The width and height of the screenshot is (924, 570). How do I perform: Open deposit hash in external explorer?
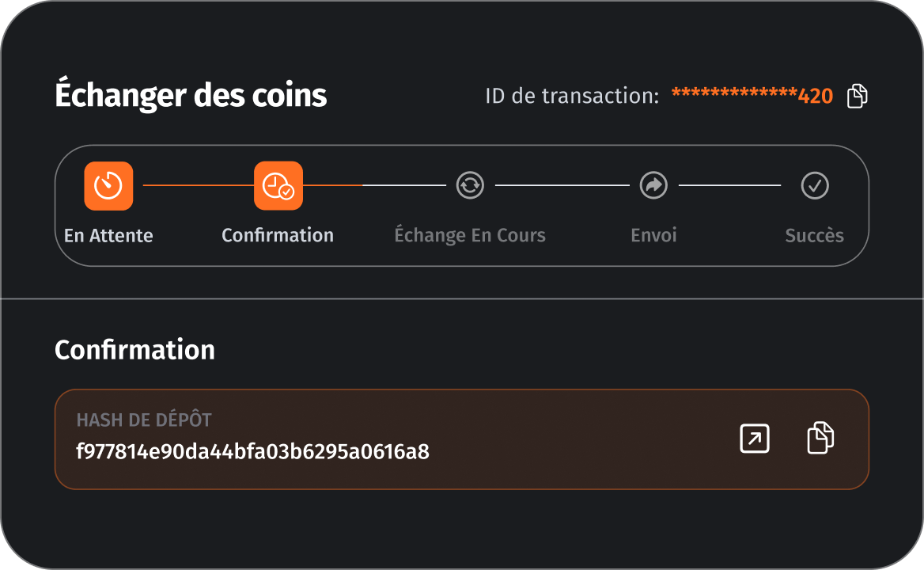tap(755, 439)
